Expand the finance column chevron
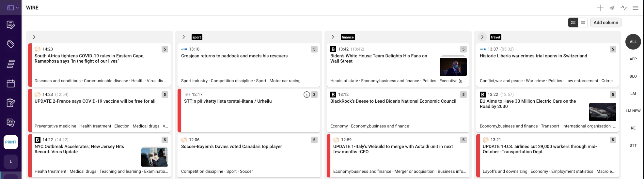Image resolution: width=644 pixels, height=179 pixels. click(x=333, y=37)
